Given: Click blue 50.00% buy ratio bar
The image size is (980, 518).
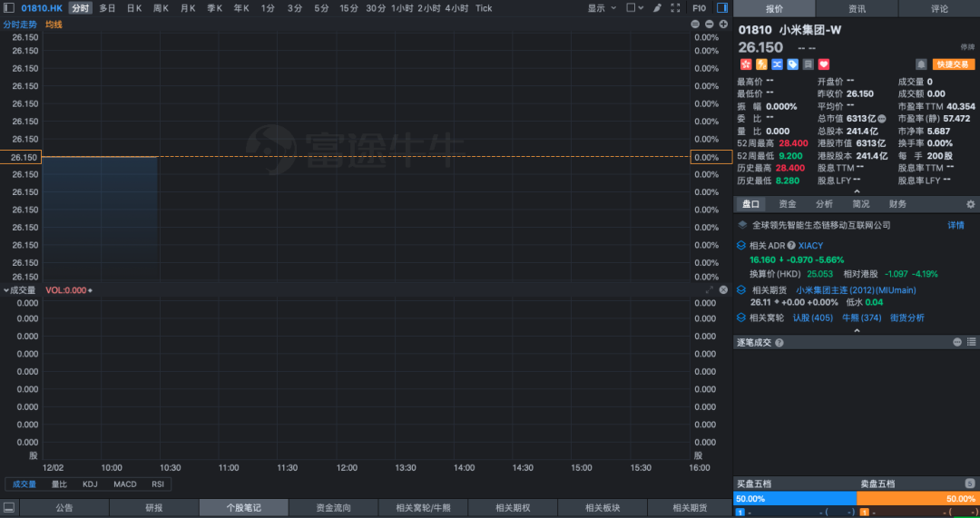Looking at the screenshot, I should point(794,499).
